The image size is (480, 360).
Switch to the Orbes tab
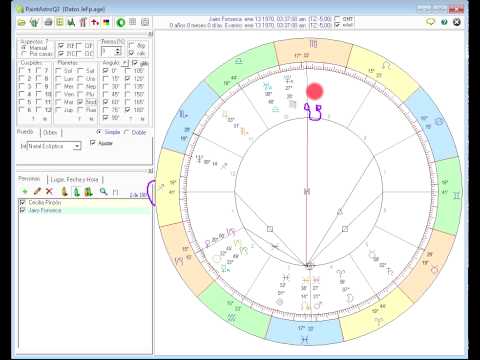(51, 133)
